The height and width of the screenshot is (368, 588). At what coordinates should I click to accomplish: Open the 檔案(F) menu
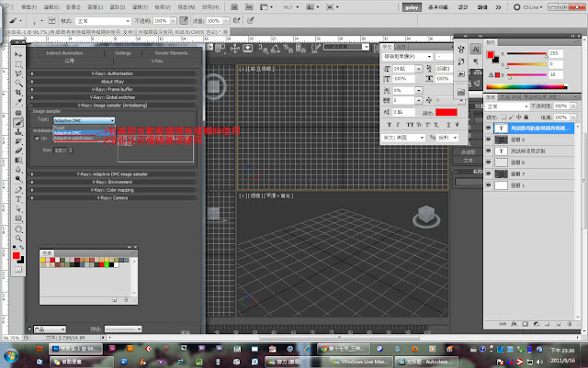tap(28, 7)
